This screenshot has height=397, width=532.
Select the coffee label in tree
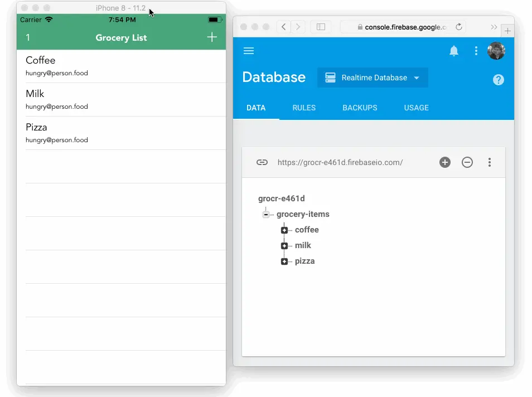click(x=307, y=230)
